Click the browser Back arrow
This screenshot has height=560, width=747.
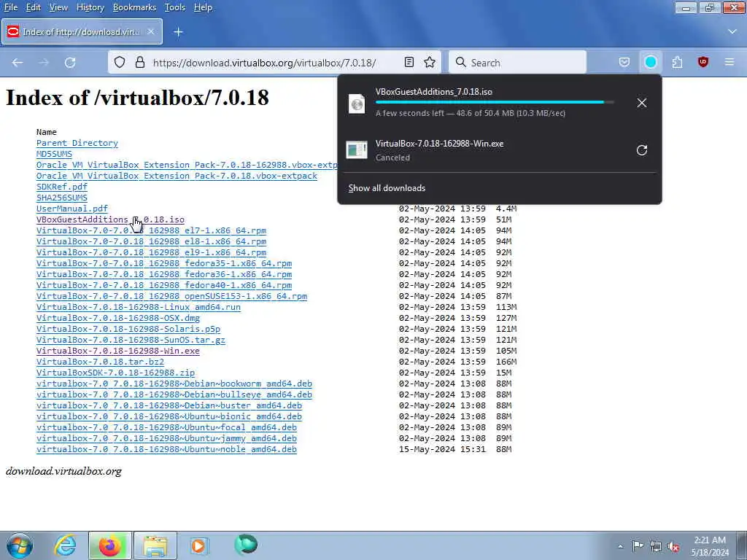pos(18,63)
